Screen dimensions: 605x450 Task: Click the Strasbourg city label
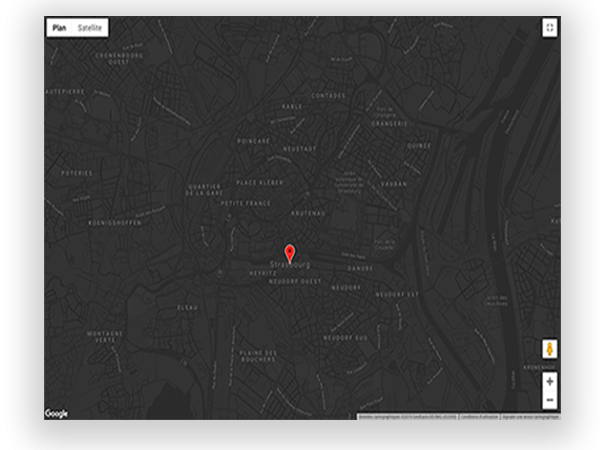tap(290, 265)
